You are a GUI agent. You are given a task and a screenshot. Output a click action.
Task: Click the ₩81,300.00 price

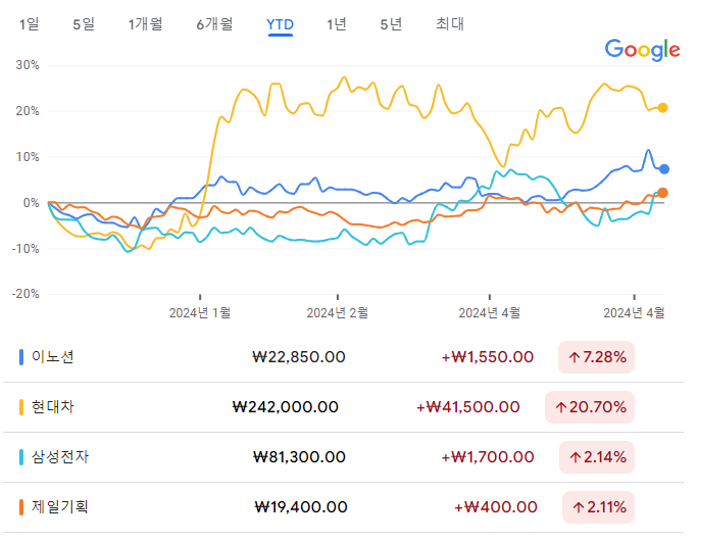click(299, 457)
